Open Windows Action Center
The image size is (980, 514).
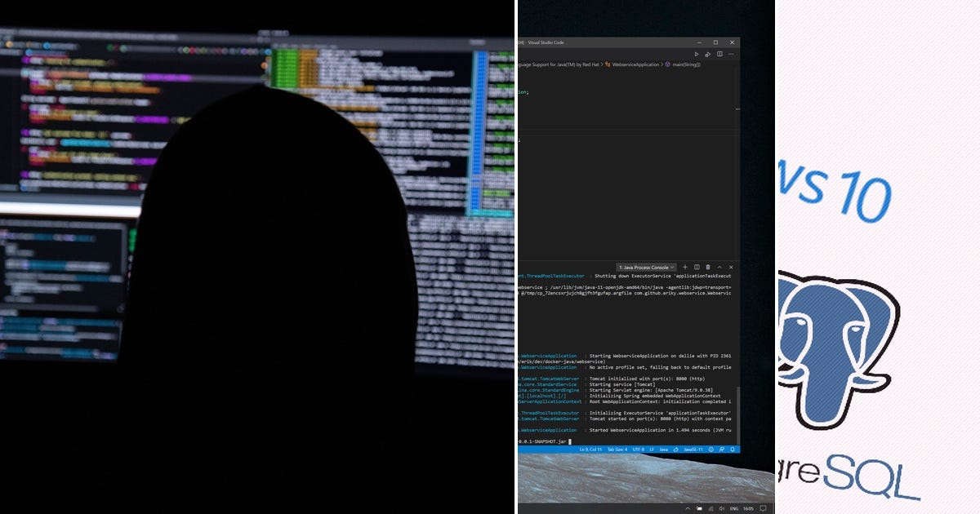pos(765,507)
